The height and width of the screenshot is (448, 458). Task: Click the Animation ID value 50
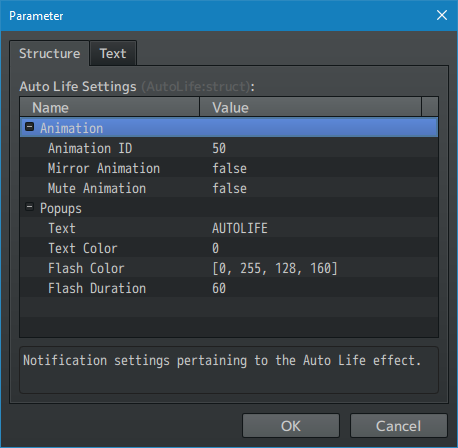[x=219, y=148]
